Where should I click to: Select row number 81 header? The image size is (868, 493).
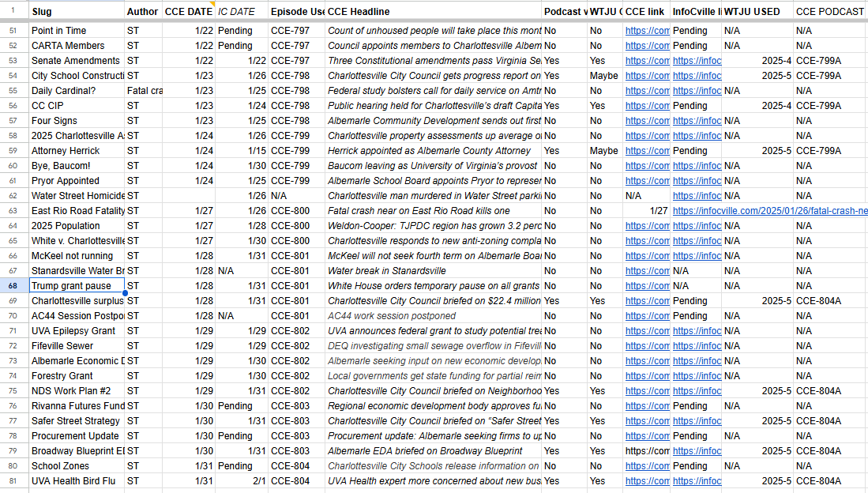click(x=13, y=481)
